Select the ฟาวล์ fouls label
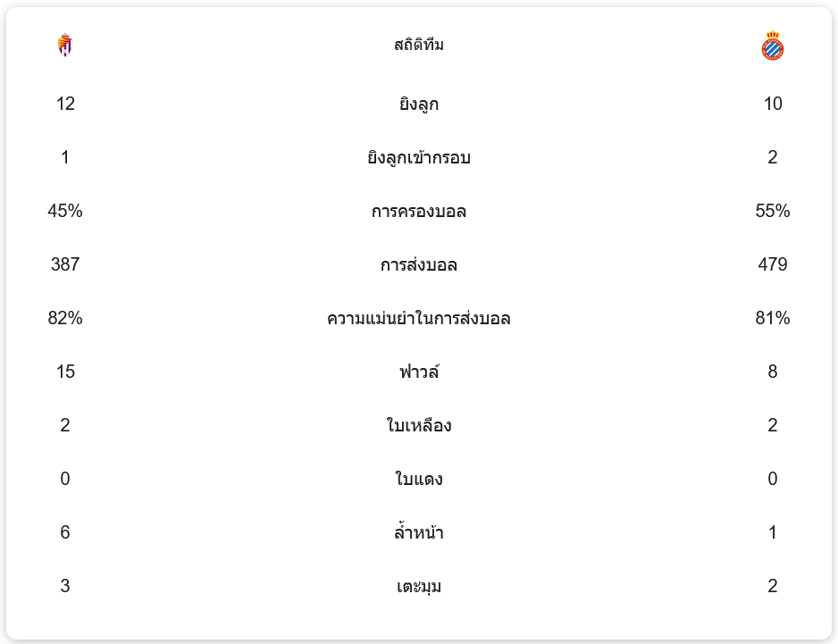838x644 pixels. [x=419, y=372]
